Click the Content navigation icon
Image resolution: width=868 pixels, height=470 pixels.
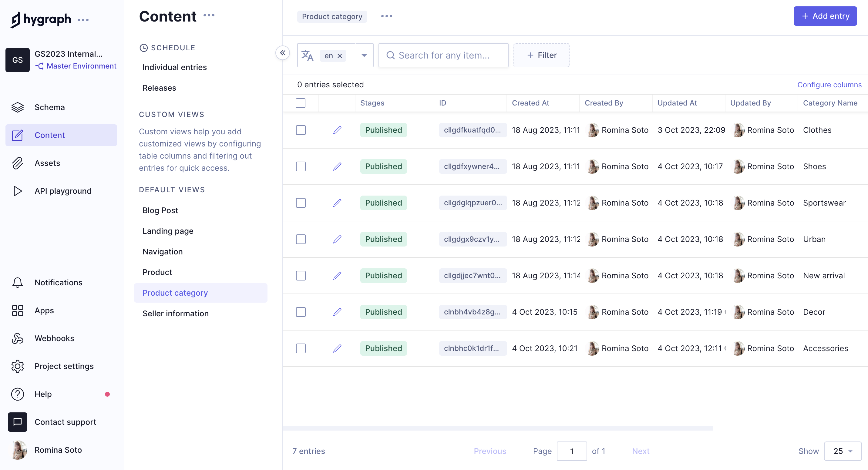[17, 135]
